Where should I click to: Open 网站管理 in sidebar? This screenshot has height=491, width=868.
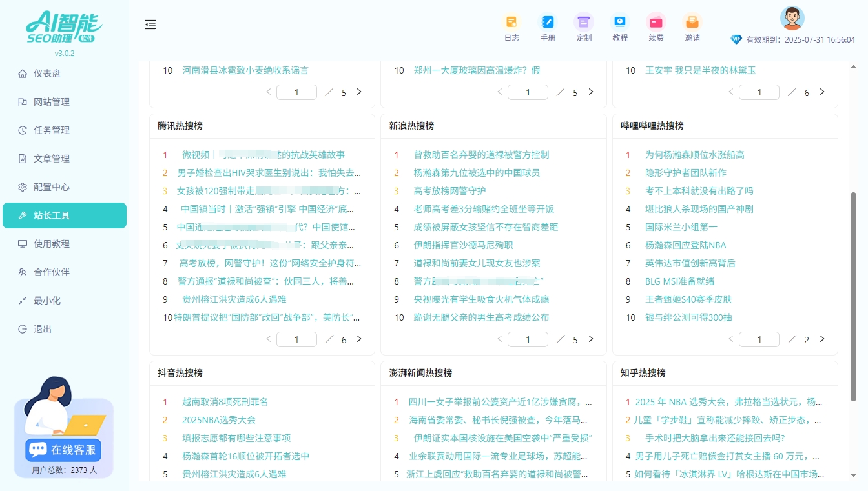pyautogui.click(x=65, y=102)
